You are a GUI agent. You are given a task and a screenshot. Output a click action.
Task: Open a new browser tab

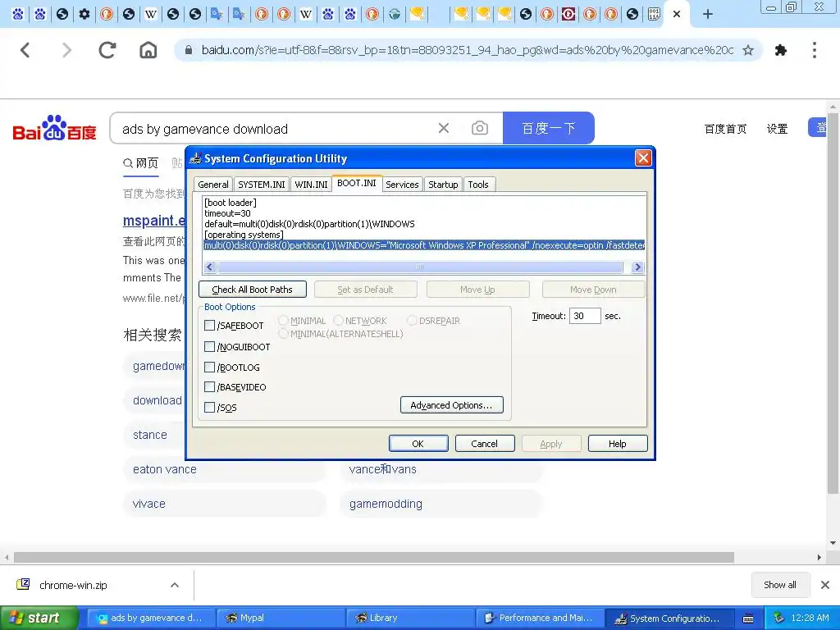pos(708,15)
